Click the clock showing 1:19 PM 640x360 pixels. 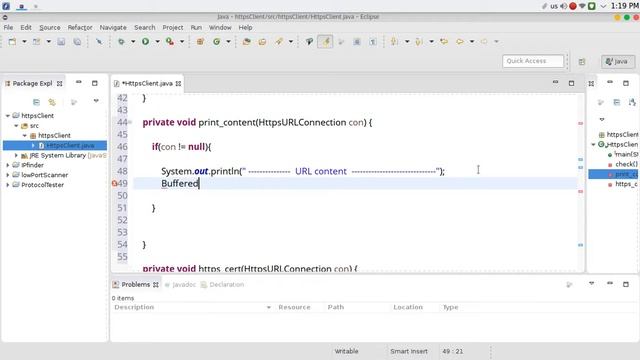624,6
